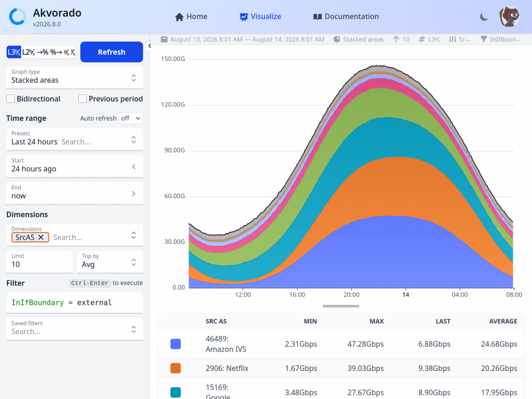
Task: Select L2 bits per second units
Action: coord(29,52)
